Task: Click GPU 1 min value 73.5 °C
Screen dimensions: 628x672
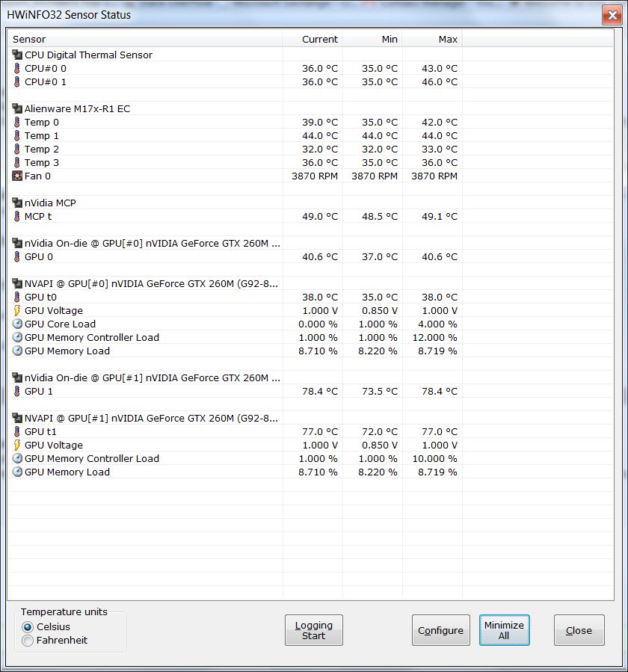Action: pos(380,391)
